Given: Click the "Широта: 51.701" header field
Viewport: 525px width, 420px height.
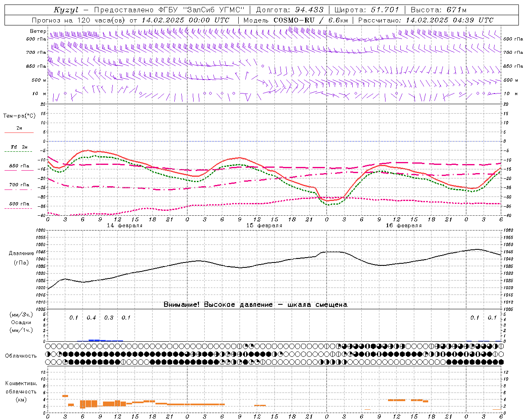Looking at the screenshot, I should point(367,10).
